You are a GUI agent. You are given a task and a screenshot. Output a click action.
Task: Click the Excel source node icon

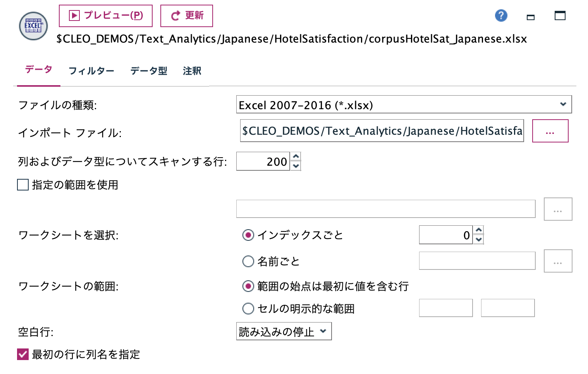coord(33,26)
